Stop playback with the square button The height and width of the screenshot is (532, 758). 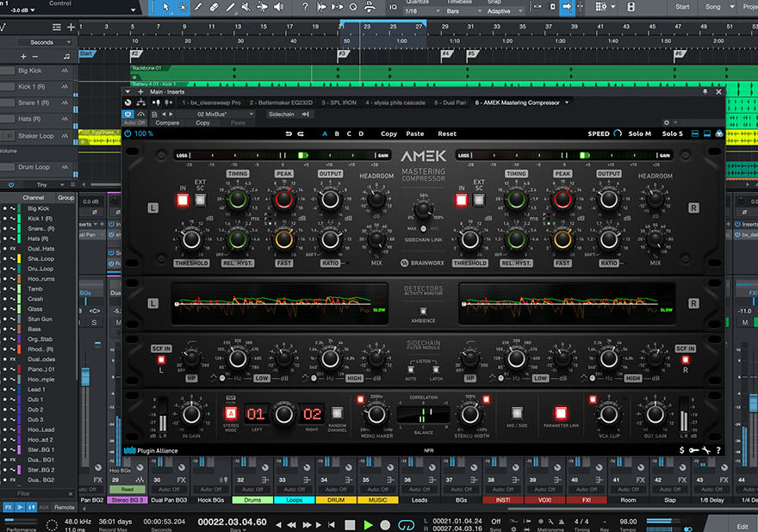pos(350,525)
